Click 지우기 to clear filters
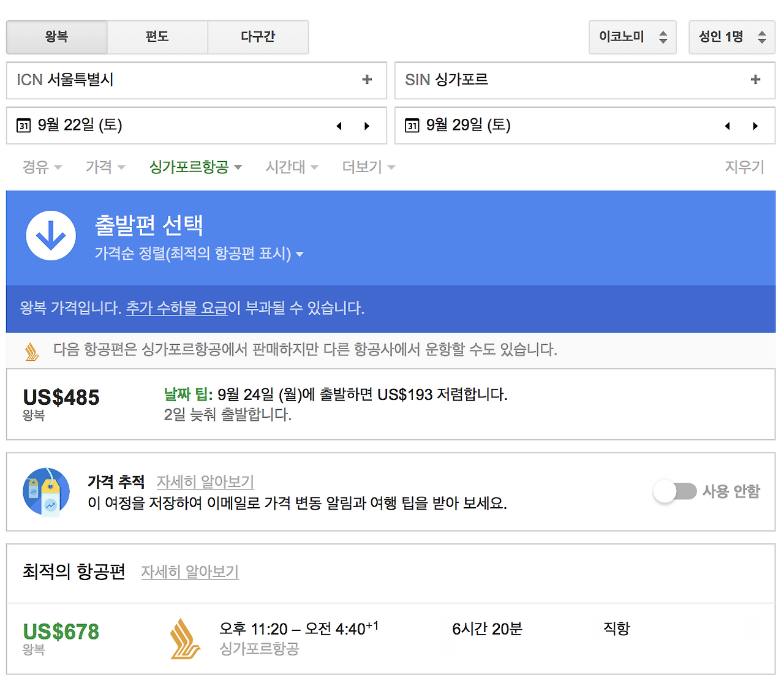 (744, 167)
